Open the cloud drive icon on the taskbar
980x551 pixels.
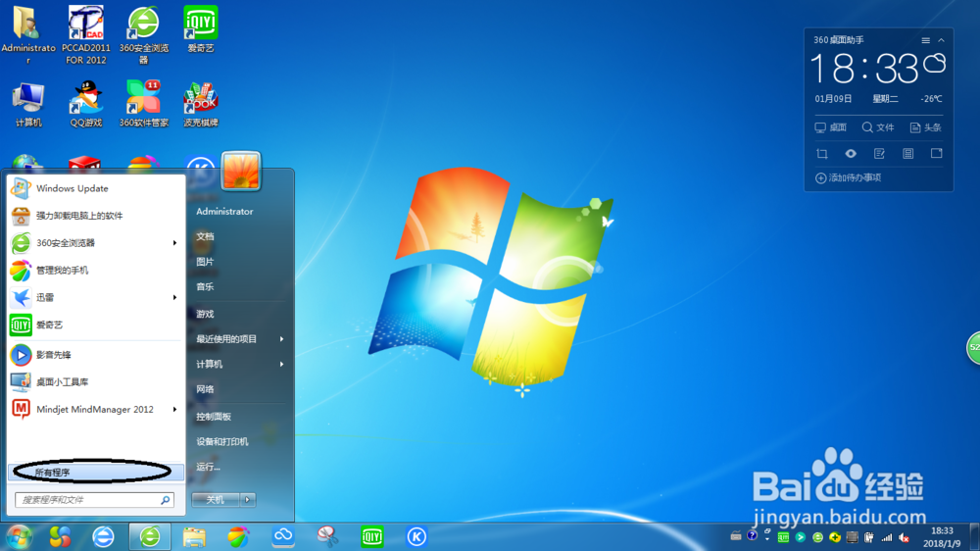[283, 536]
